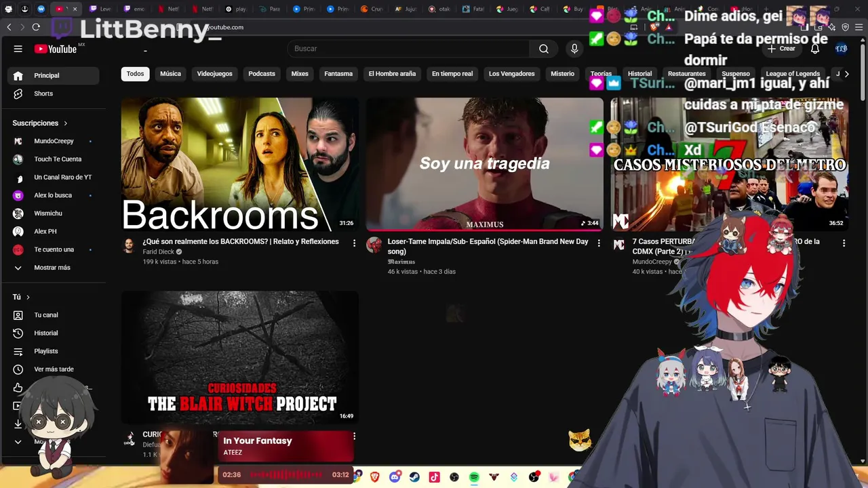Play the Soy una tragedia video thumbnail
868x488 pixels.
(485, 164)
